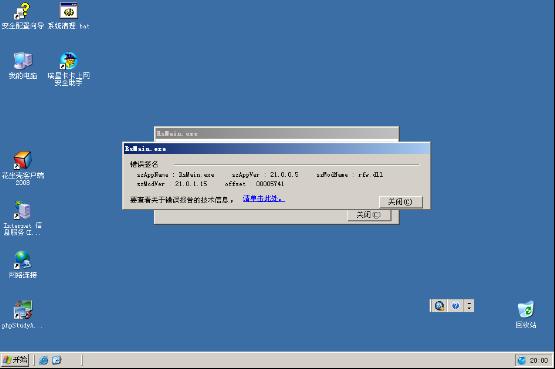Click the 错误签名 section label

pyautogui.click(x=144, y=164)
